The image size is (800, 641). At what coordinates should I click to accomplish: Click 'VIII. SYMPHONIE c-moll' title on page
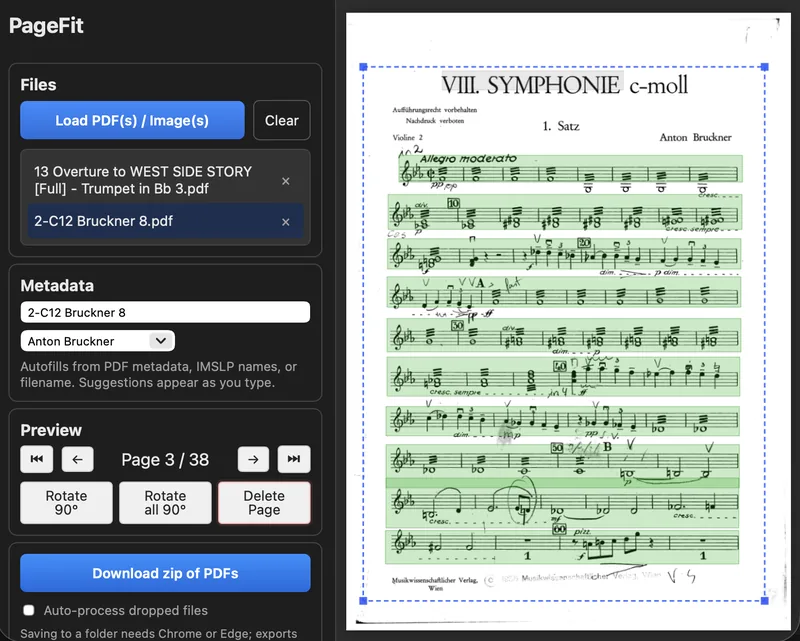(x=564, y=85)
